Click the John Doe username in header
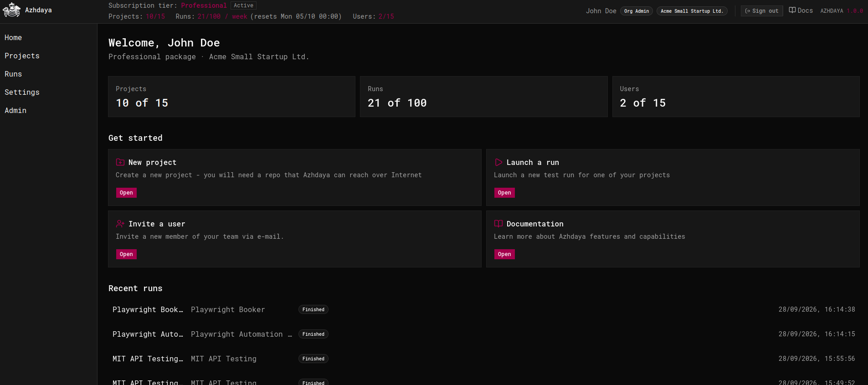This screenshot has height=385, width=868. pyautogui.click(x=601, y=11)
